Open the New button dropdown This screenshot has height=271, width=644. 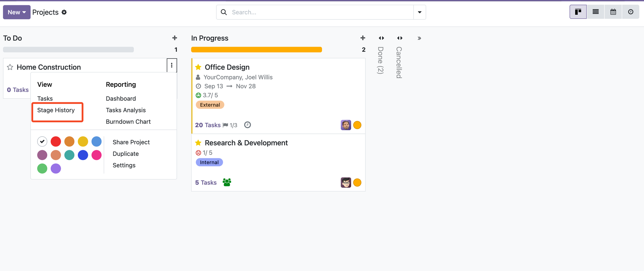tap(17, 12)
